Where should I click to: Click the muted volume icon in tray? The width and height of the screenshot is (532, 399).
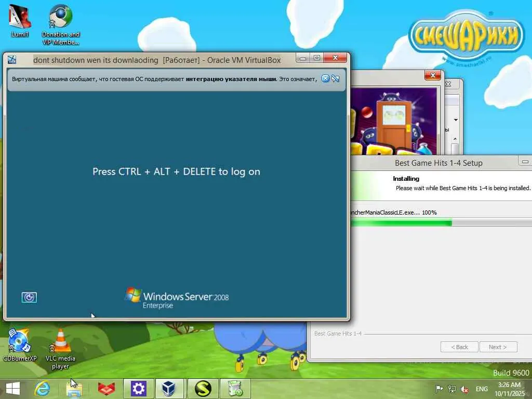464,389
